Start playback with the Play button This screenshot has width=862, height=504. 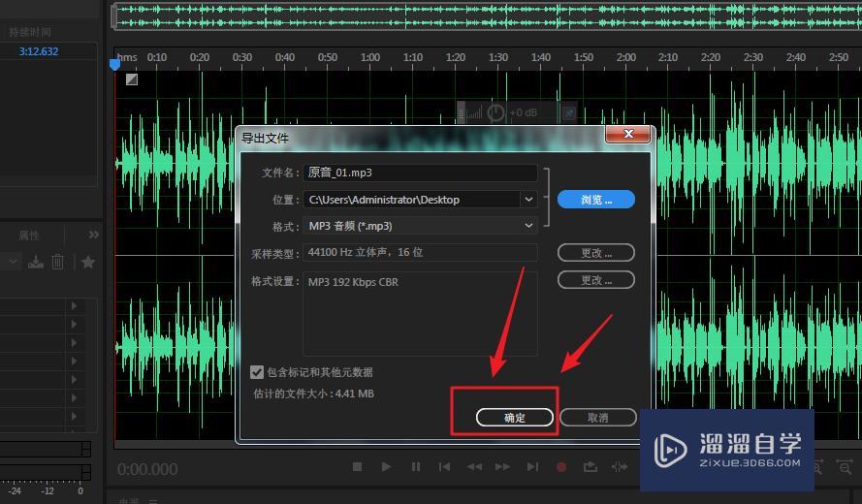pyautogui.click(x=387, y=466)
